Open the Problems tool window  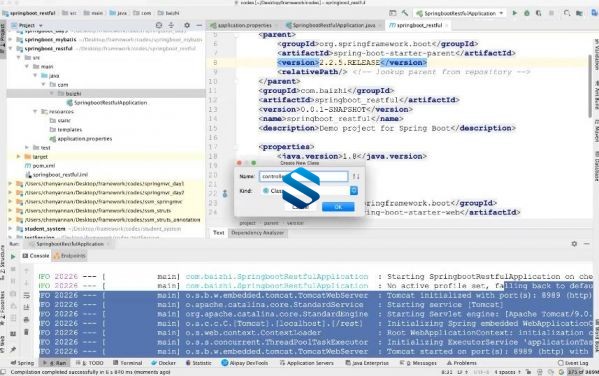[461, 363]
